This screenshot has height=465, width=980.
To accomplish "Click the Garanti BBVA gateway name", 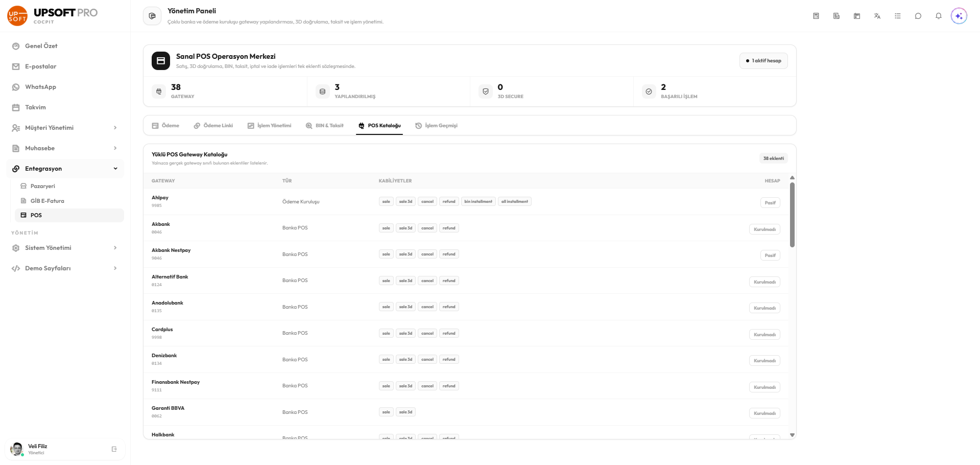I will [x=168, y=408].
